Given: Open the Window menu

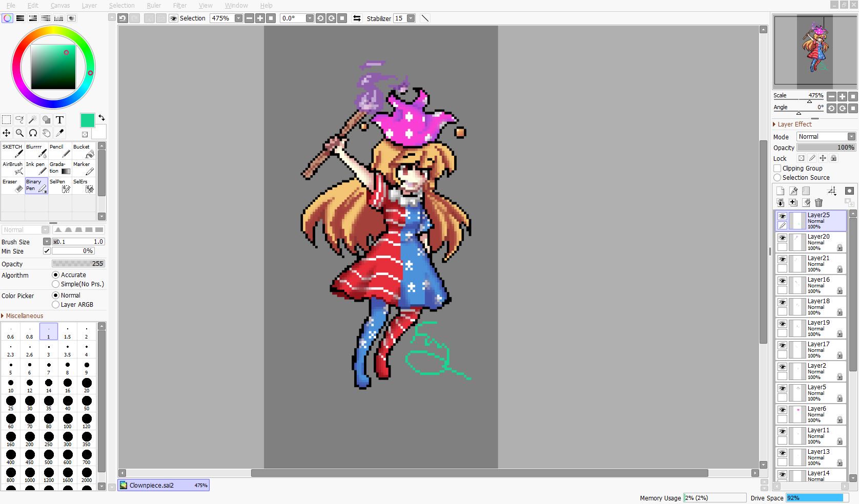Looking at the screenshot, I should pos(236,5).
